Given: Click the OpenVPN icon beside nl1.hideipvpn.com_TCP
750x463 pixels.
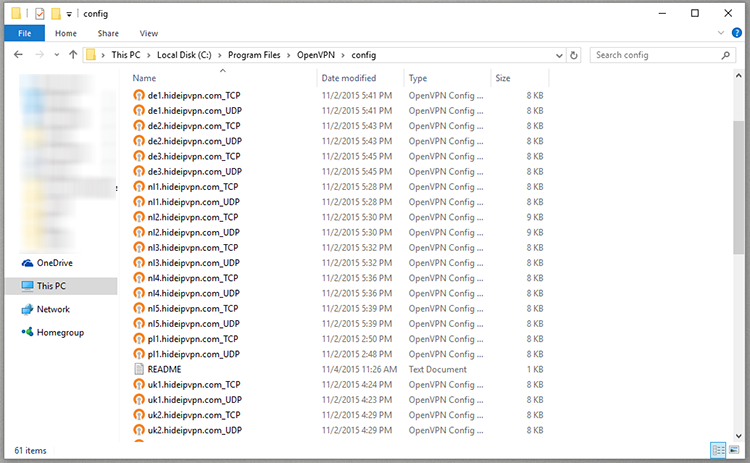Looking at the screenshot, I should coord(139,187).
